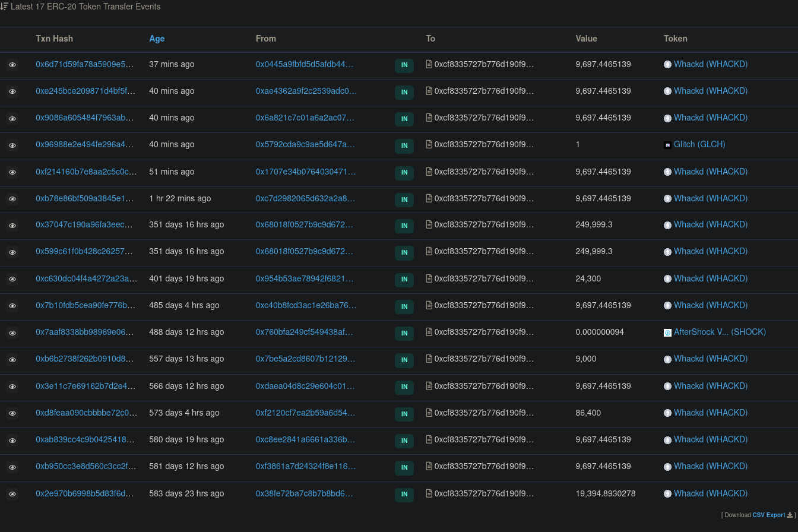Screen dimensions: 798x532
Task: Open transaction 0x2e970b6998b5d83f6d
Action: point(84,493)
